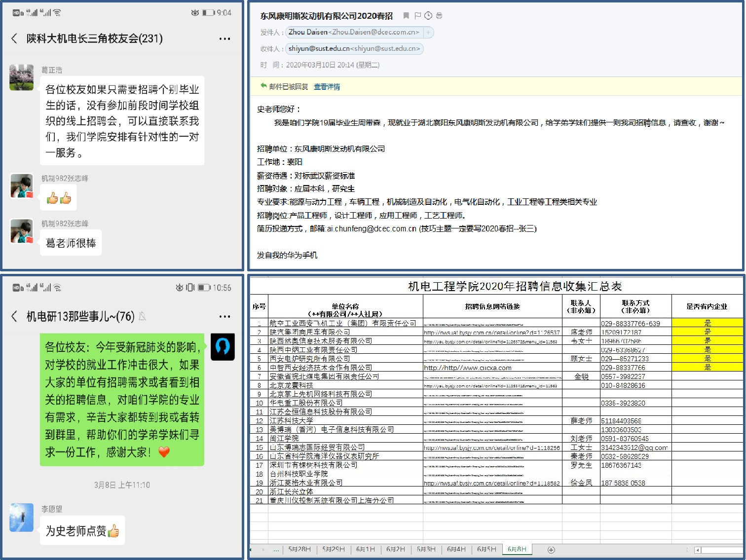
Task: Select the 6月5日 sheet tab
Action: point(486,549)
